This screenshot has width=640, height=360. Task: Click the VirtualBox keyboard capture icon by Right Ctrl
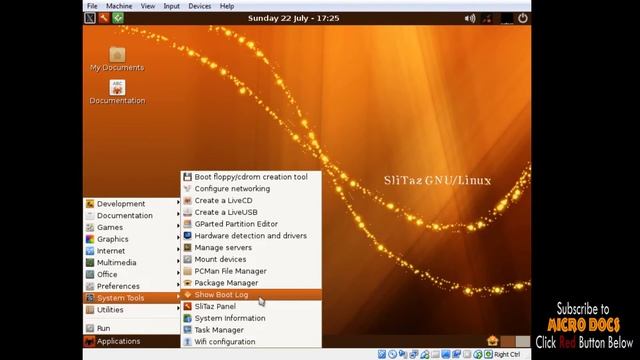point(488,354)
